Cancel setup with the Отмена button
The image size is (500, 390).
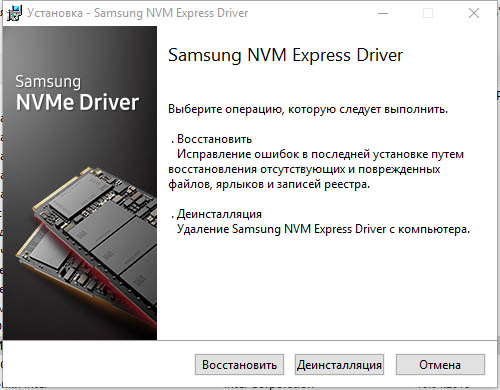[x=440, y=364]
